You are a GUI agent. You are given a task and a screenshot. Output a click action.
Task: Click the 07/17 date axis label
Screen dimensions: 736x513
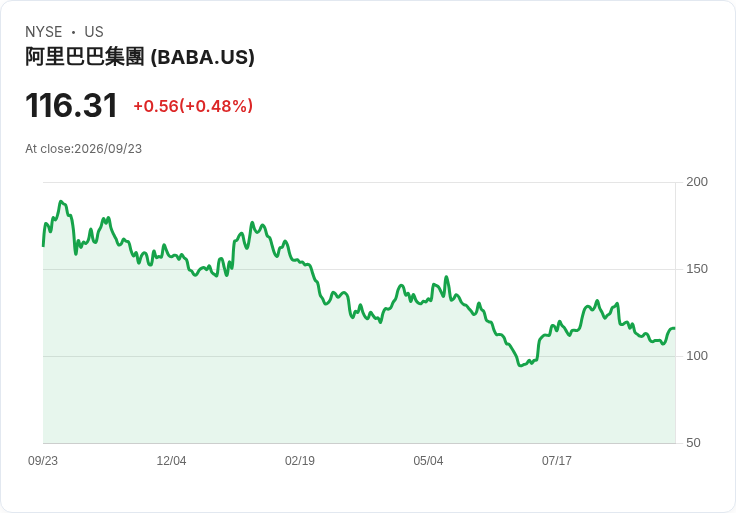(x=557, y=460)
